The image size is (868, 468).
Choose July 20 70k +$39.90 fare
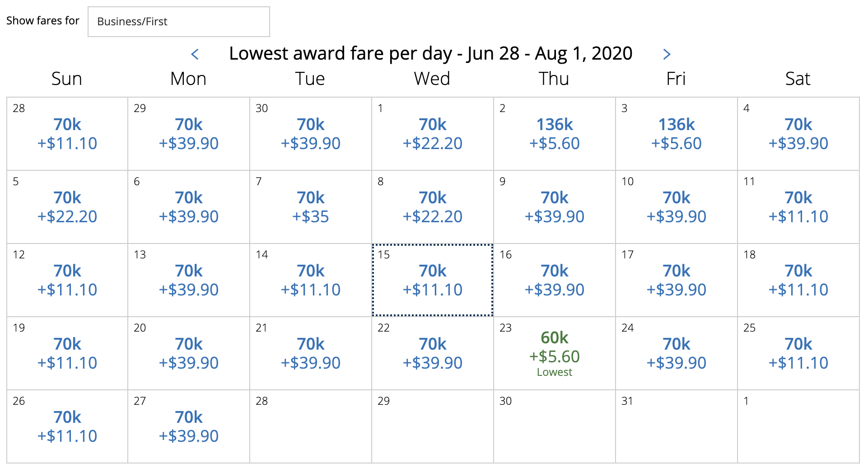pos(189,353)
